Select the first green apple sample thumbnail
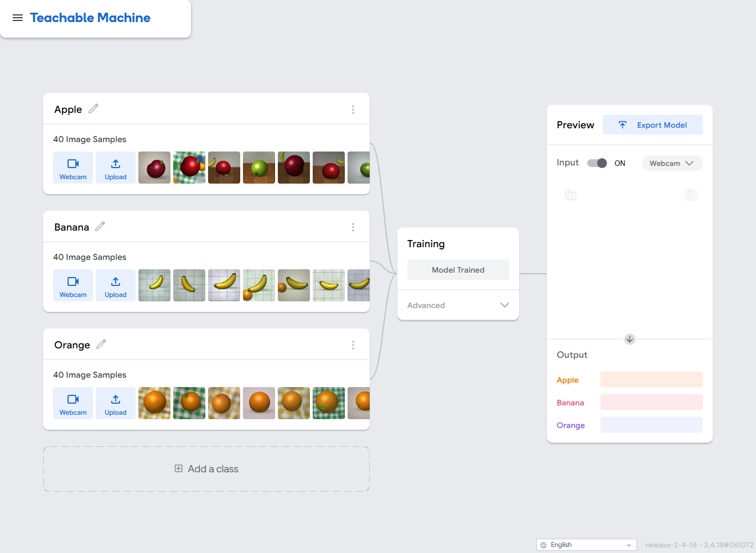 tap(259, 168)
